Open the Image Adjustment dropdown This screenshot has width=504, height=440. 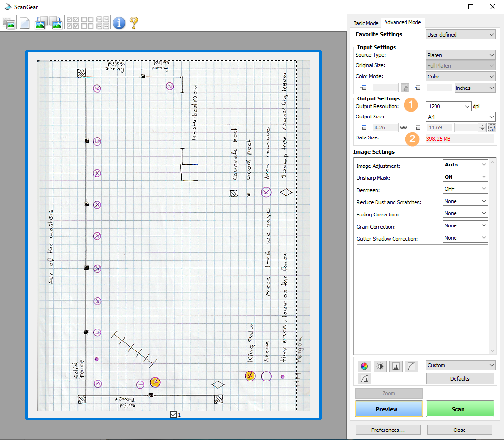(465, 165)
